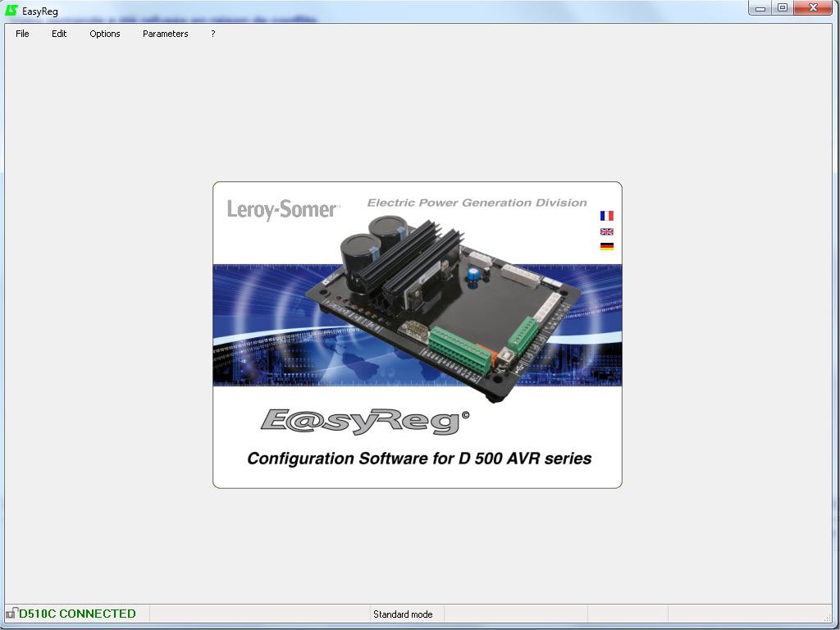The width and height of the screenshot is (840, 630).
Task: Open the File menu
Action: [x=22, y=34]
